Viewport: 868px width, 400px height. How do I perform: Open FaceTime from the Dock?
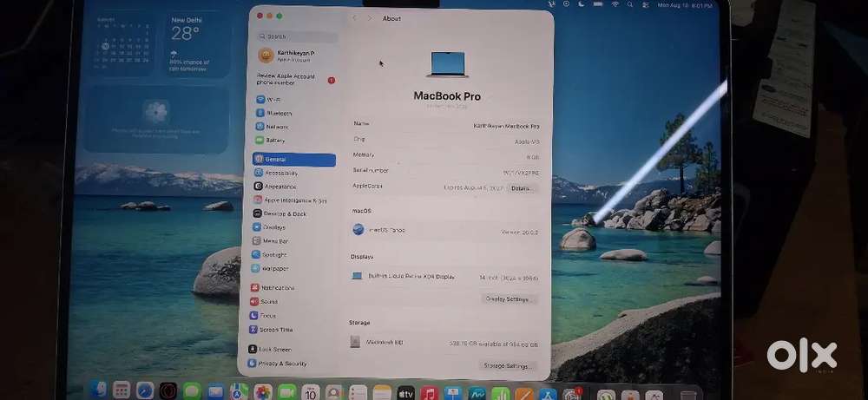[x=286, y=393]
